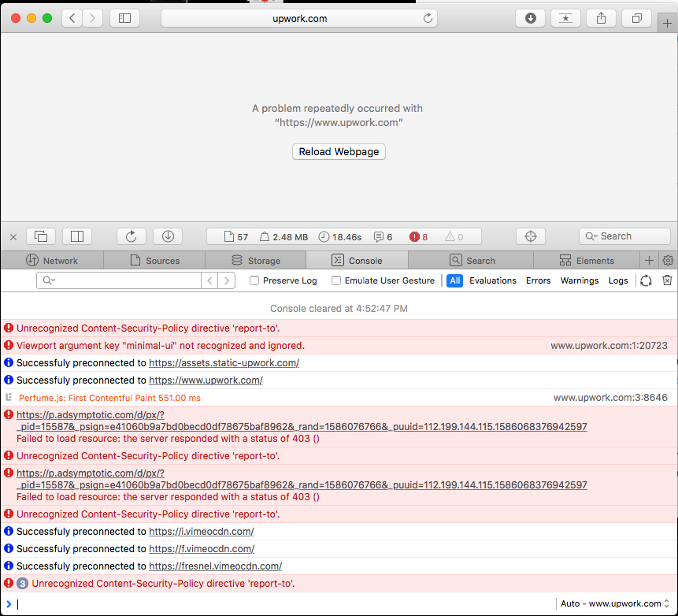Open the console filter magnifier dropdown
Screen dimensions: 678x616
click(49, 280)
